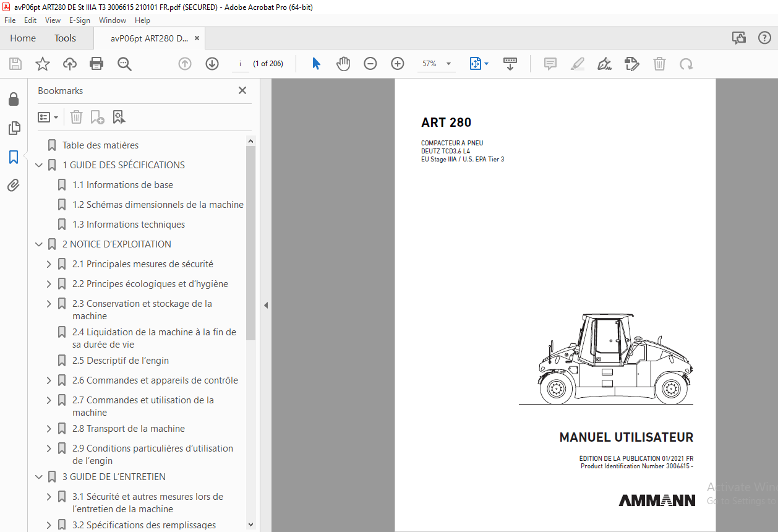
Task: Go to next page with the down arrow
Action: tap(212, 64)
